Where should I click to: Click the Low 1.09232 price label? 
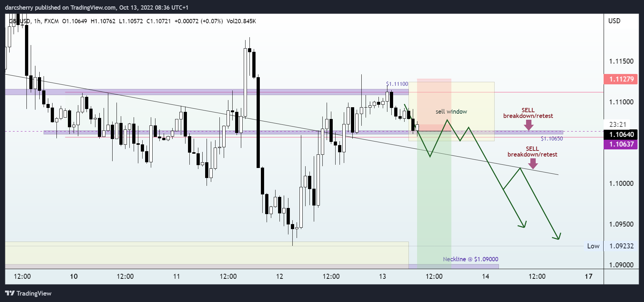[611, 246]
